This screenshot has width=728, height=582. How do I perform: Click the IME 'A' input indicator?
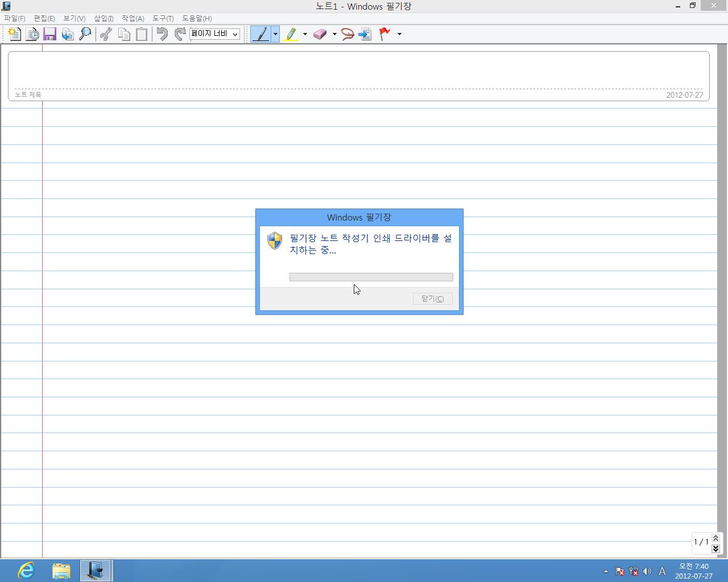coord(662,572)
